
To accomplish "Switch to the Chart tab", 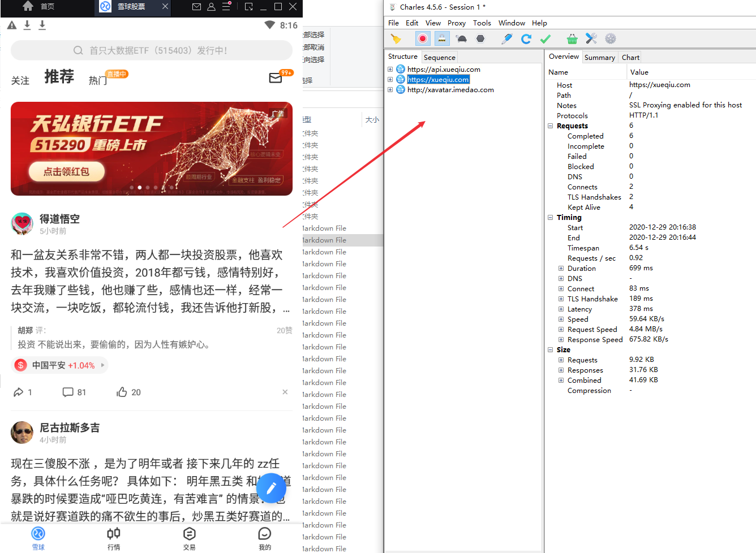I will tap(630, 57).
